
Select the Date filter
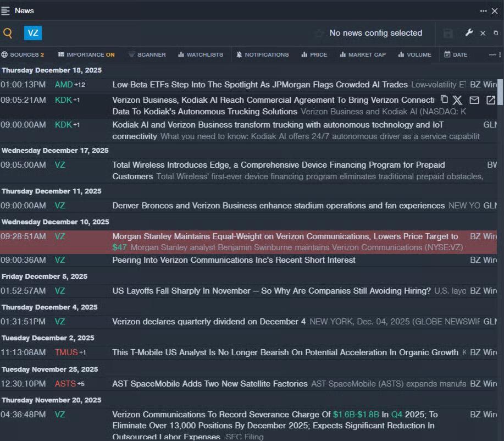(x=456, y=54)
